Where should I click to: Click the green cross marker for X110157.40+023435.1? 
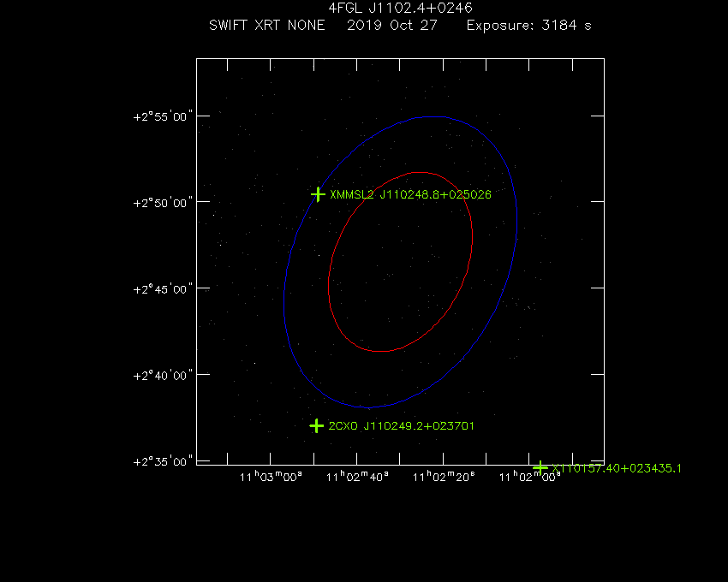point(540,468)
